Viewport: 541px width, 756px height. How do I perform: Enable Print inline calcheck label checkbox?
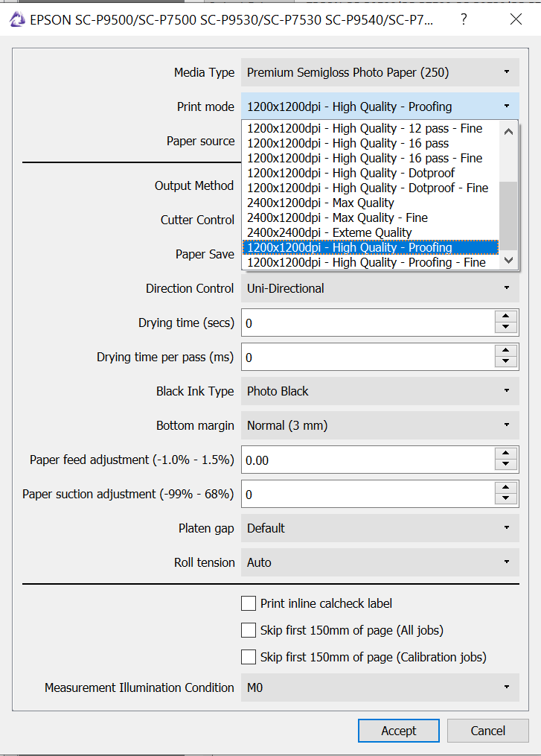click(249, 603)
